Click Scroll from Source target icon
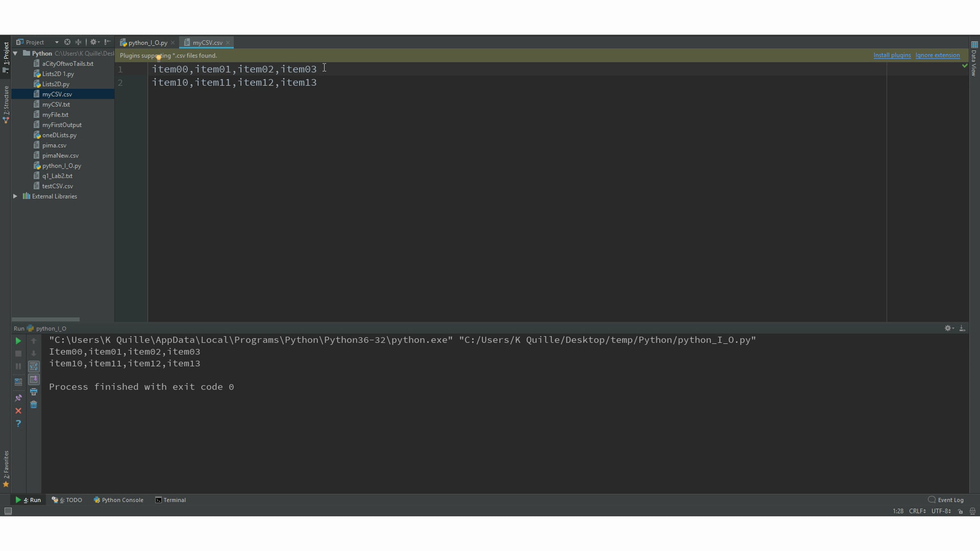 point(67,42)
